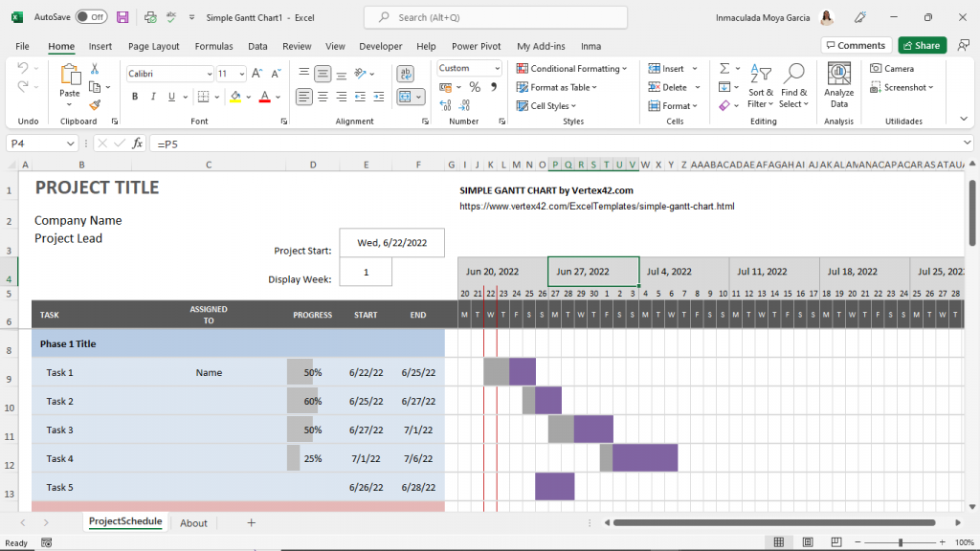Expand the Custom number format dropdown
The image size is (980, 551).
click(497, 69)
